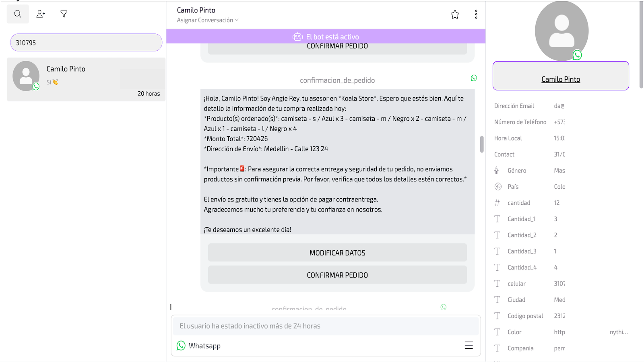Click WhatsApp icon beside confirmacion_de_pedido message
Viewport: 644px width, 362px height.
474,78
